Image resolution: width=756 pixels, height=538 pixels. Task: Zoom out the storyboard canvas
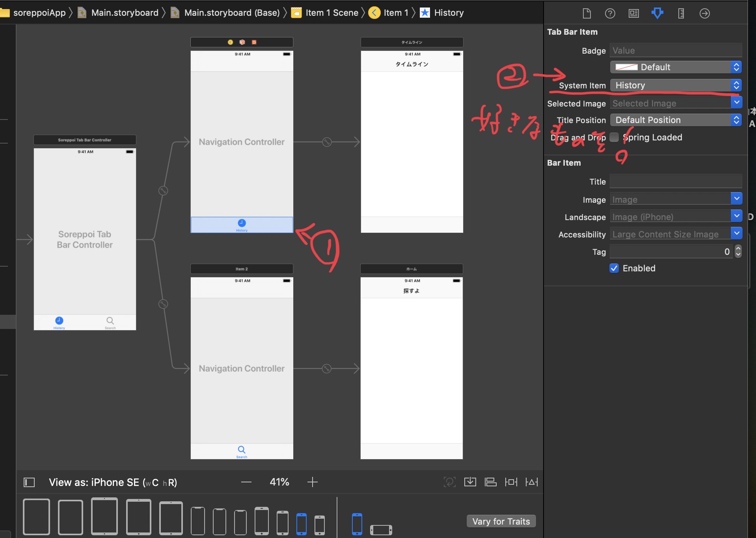pos(246,482)
